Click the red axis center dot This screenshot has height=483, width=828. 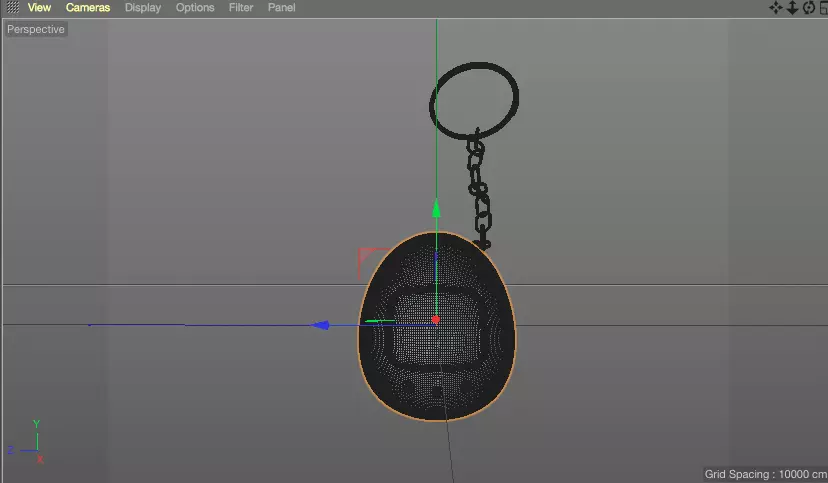436,319
